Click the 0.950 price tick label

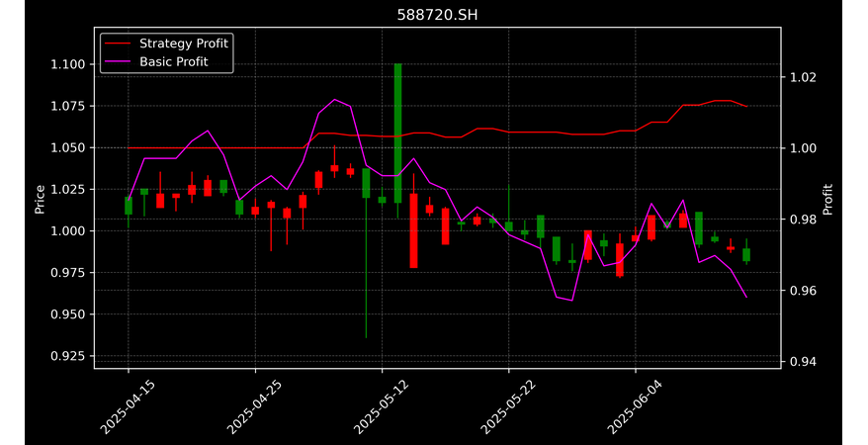coord(68,314)
